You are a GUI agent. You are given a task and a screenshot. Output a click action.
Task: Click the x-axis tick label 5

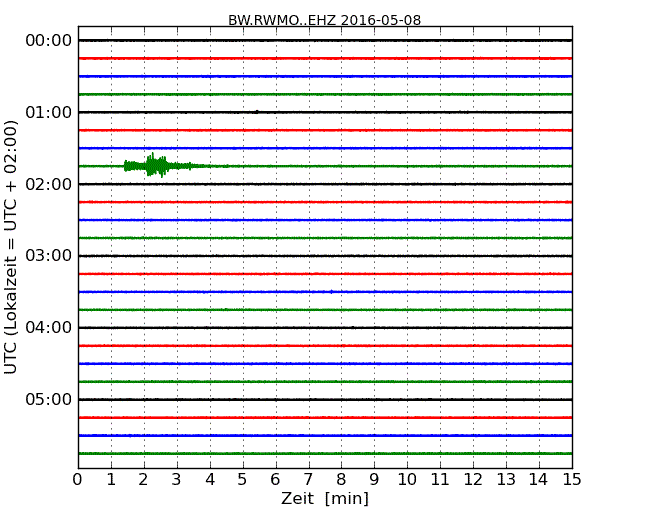click(242, 480)
